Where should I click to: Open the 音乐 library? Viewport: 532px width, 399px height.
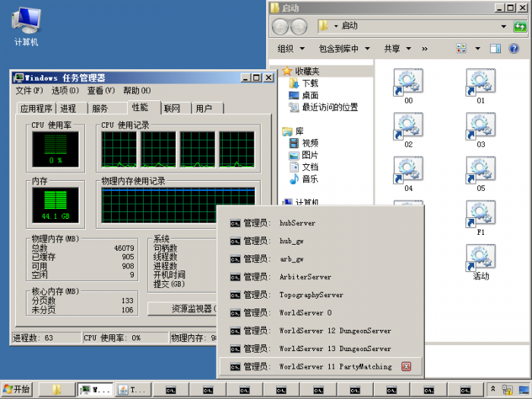coord(303,179)
